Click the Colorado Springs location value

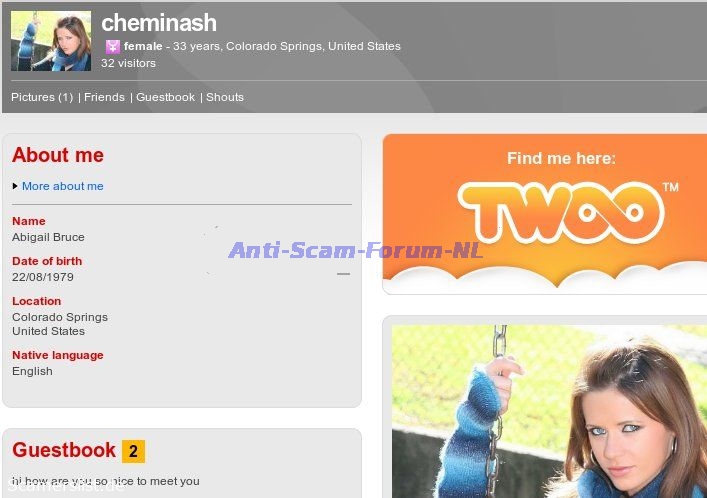coord(60,317)
